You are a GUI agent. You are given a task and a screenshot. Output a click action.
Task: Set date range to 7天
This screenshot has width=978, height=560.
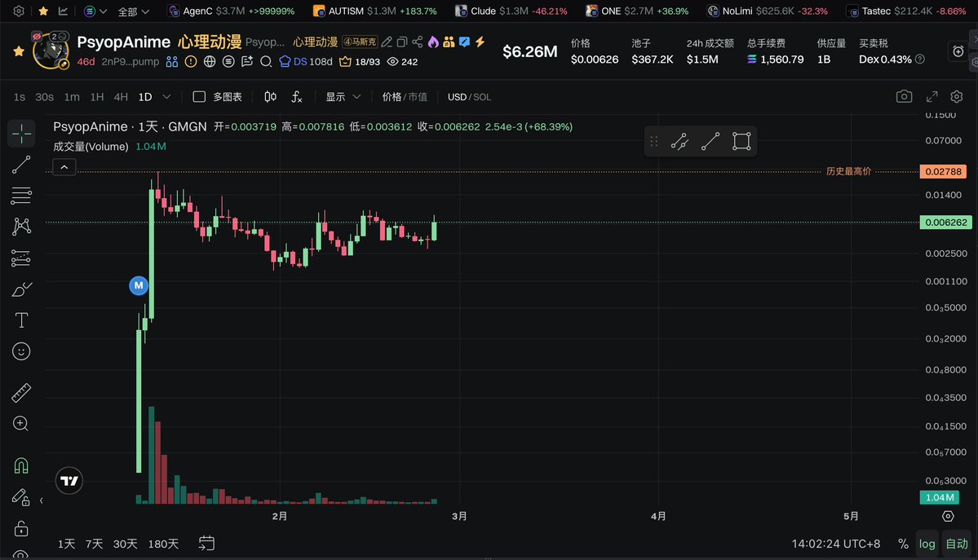[94, 544]
